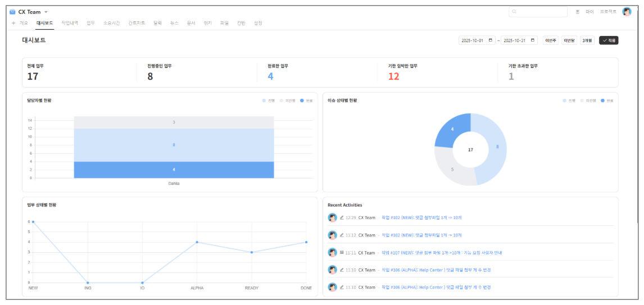Go to the 칸반 tab
Viewport: 644px width, 305px height.
(241, 24)
